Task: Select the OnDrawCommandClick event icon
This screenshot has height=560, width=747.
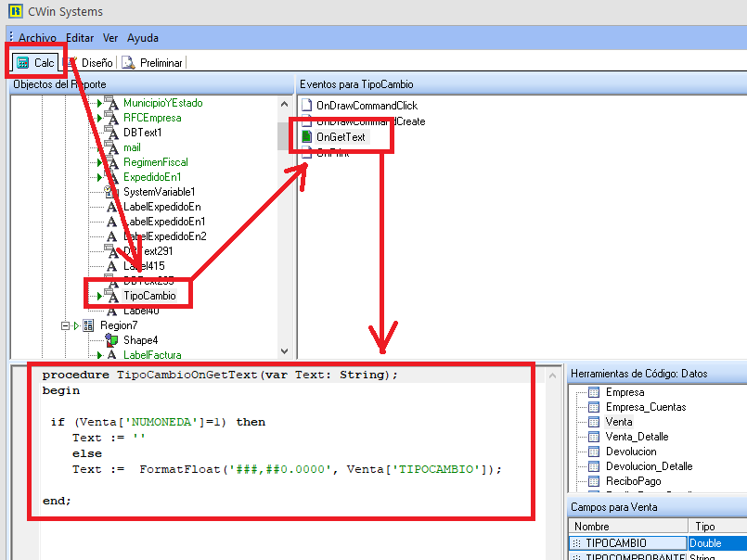Action: 306,107
